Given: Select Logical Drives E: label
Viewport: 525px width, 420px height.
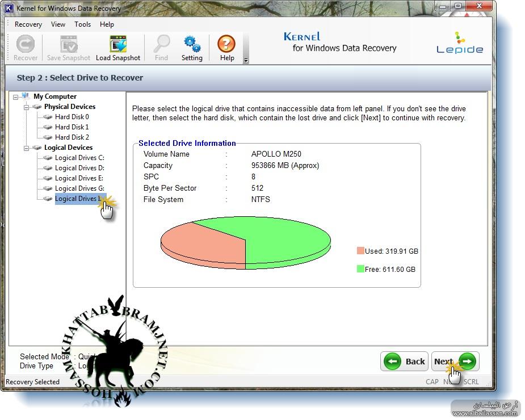Looking at the screenshot, I should [79, 178].
